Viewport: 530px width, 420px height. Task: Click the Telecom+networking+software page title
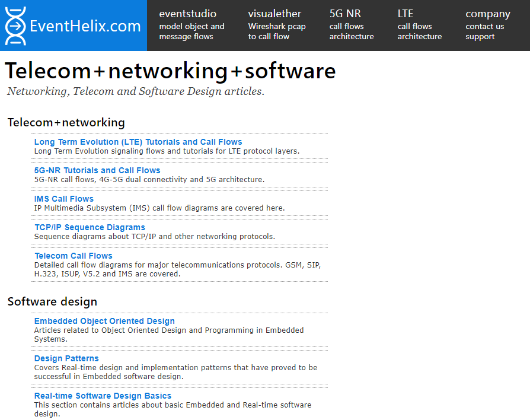point(170,71)
